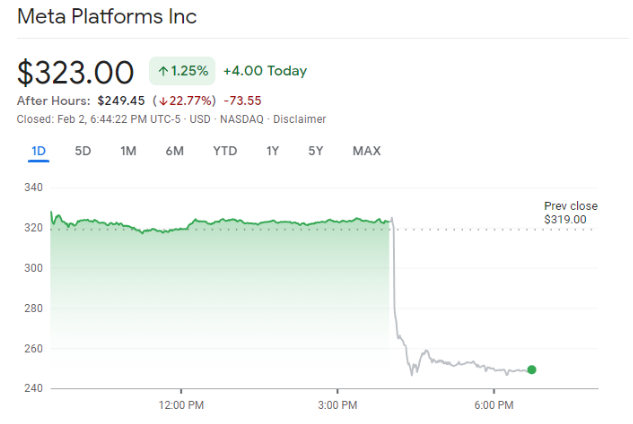Viewport: 633px width, 424px height.
Task: Click the $323.00 closing price
Action: (76, 72)
